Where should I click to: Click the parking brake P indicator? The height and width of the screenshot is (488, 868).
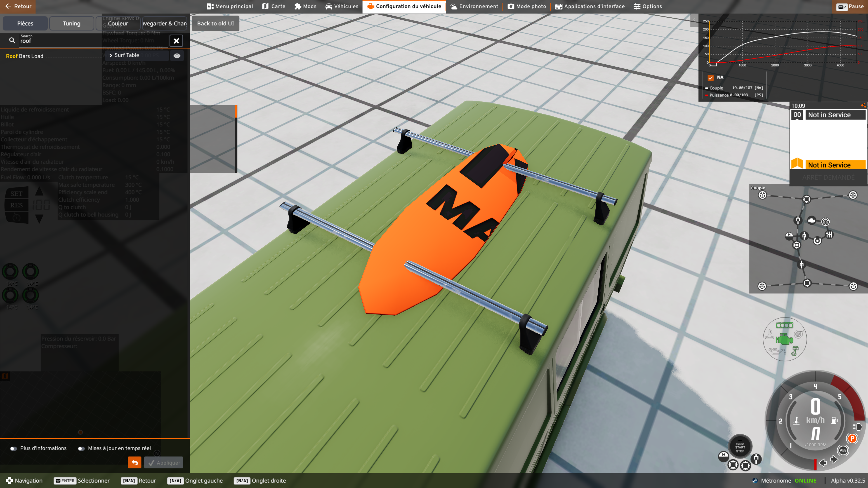click(x=852, y=439)
